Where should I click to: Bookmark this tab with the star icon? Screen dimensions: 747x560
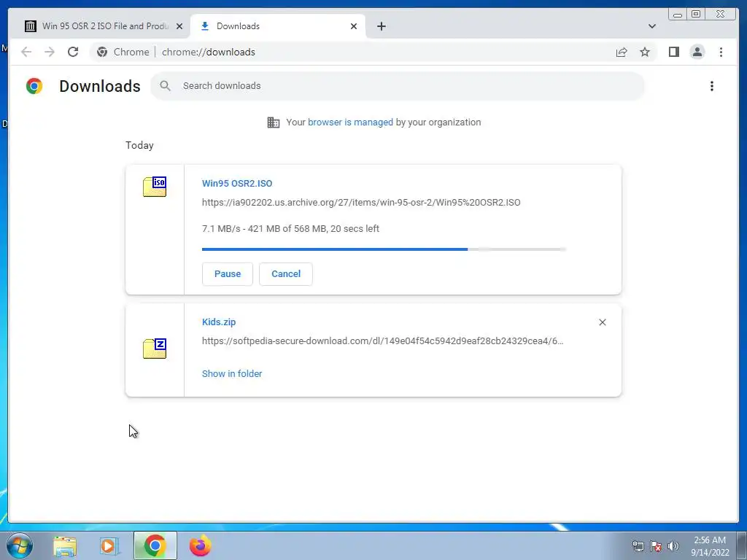(x=645, y=52)
